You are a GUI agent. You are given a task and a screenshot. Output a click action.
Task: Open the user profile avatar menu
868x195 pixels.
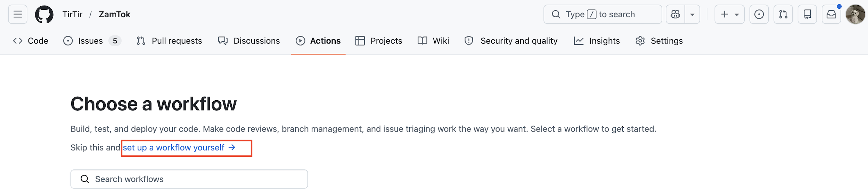pyautogui.click(x=855, y=14)
